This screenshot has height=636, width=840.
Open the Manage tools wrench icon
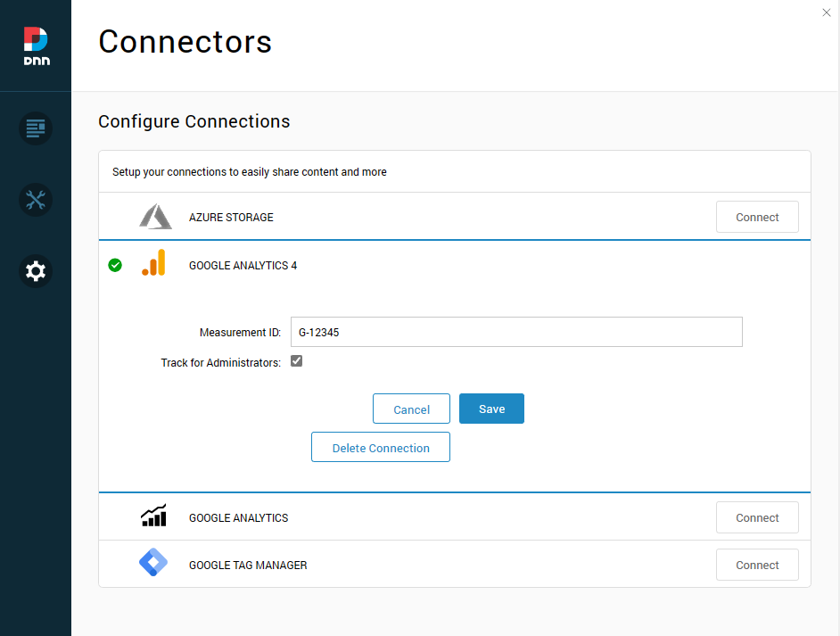tap(36, 200)
